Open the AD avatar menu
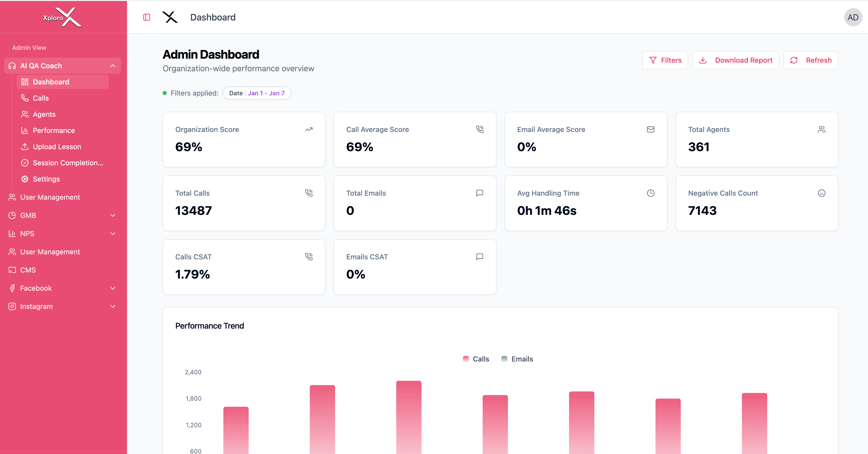 click(x=853, y=17)
